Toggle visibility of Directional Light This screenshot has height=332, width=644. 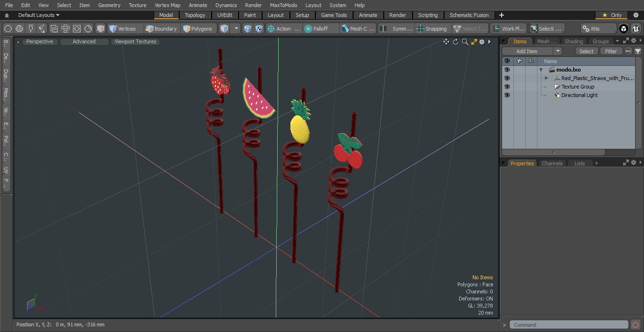(x=507, y=95)
